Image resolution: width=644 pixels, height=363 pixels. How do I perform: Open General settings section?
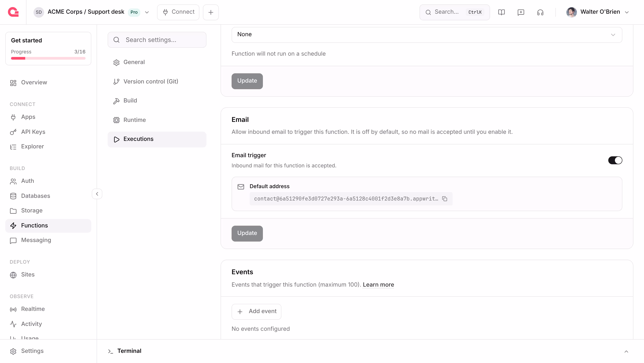pos(157,62)
